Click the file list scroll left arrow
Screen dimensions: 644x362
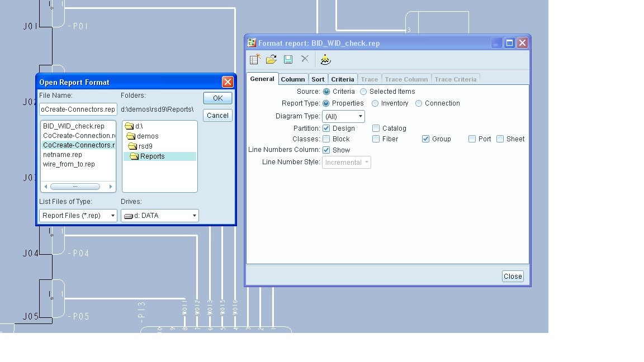46,187
